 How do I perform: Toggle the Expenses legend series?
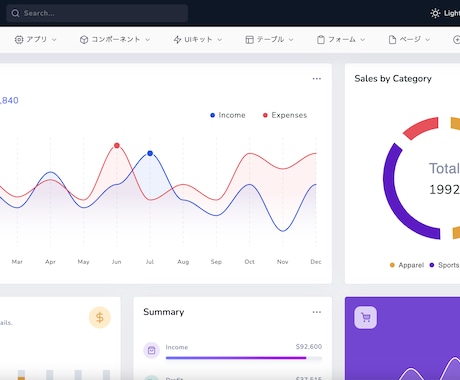pyautogui.click(x=285, y=115)
